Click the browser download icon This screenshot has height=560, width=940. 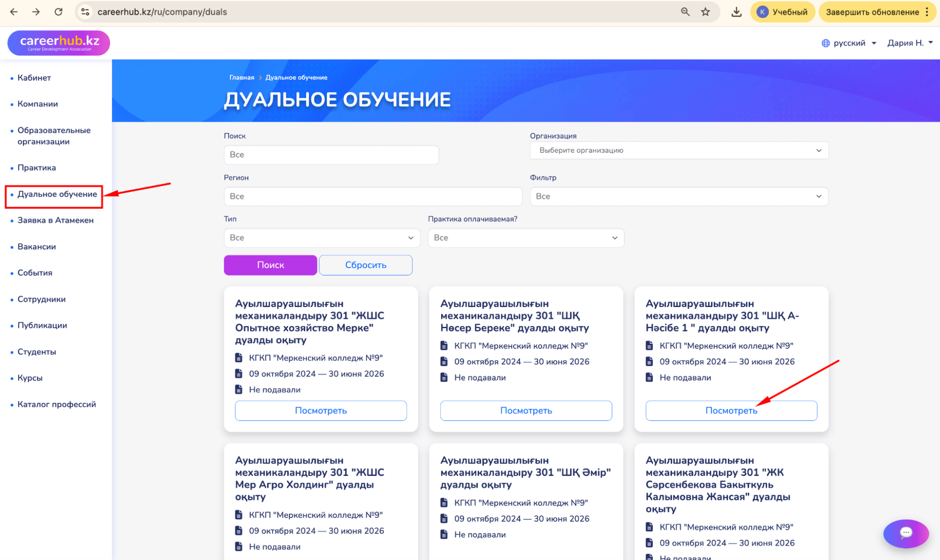coord(736,12)
